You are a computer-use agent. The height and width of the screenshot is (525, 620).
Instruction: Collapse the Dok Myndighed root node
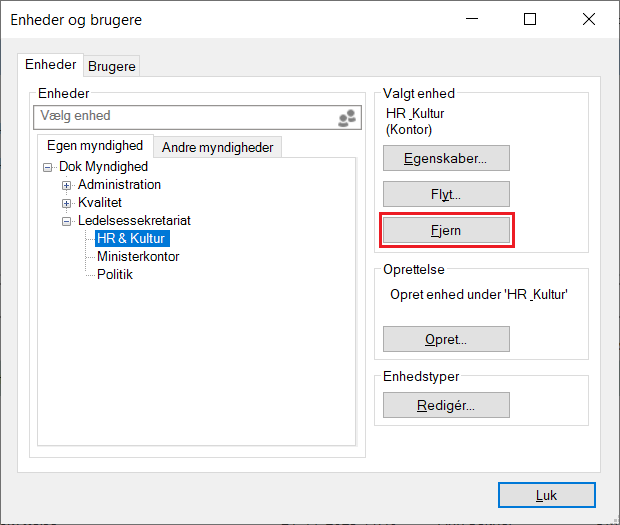click(48, 167)
